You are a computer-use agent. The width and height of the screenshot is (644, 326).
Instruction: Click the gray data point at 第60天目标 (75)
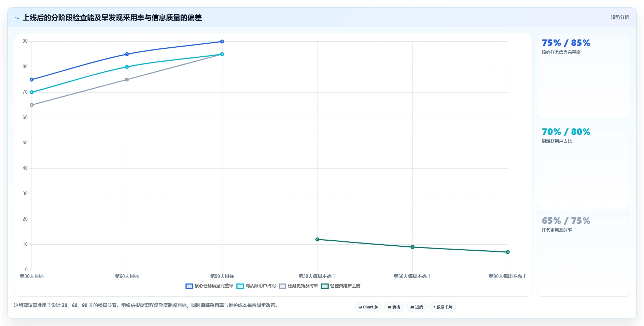point(127,80)
